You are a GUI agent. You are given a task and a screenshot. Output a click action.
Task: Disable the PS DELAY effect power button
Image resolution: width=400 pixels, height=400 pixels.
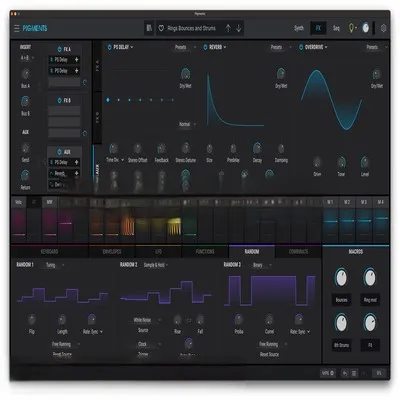click(x=109, y=47)
